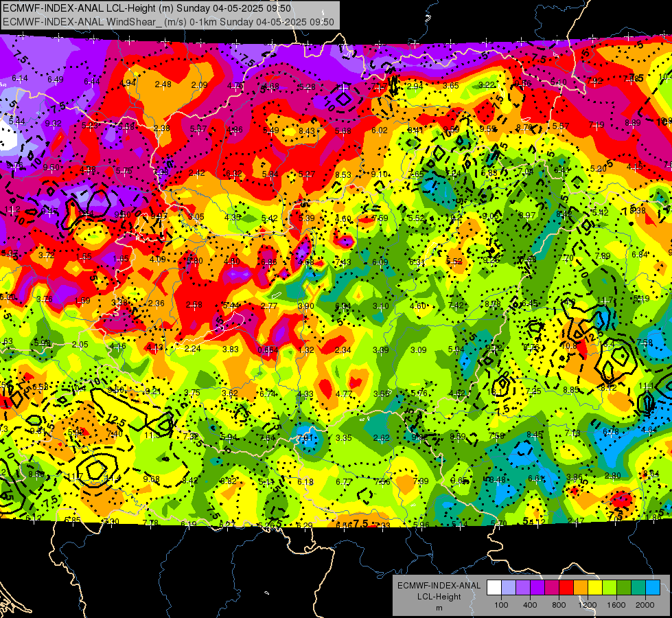Click the 5.84 grid value
This screenshot has height=618, width=672.
(270, 174)
